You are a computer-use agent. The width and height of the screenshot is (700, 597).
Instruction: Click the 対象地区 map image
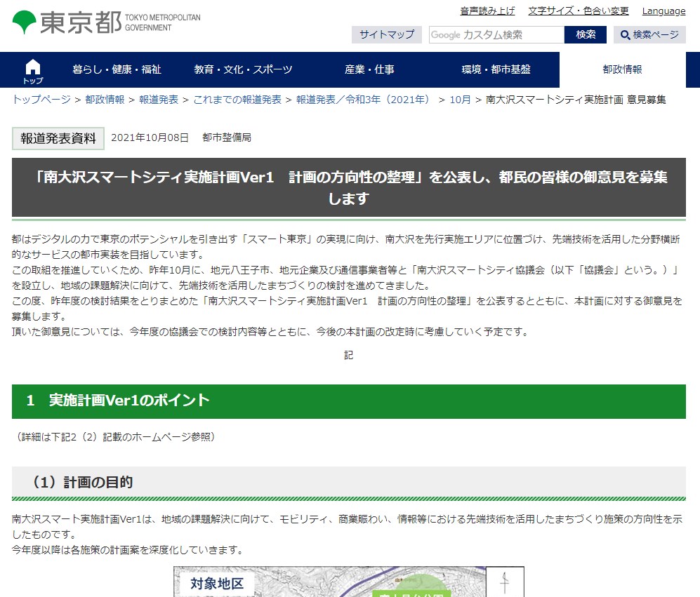pos(348,582)
